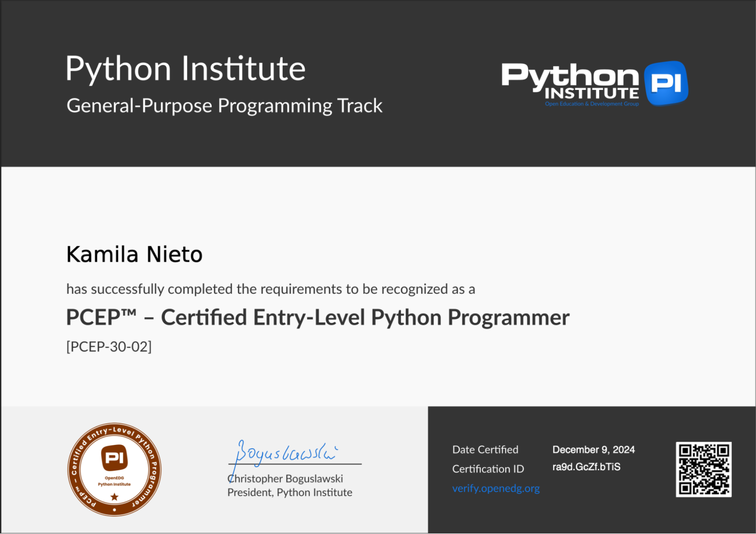Select the December 9, 2024 date

coord(593,449)
